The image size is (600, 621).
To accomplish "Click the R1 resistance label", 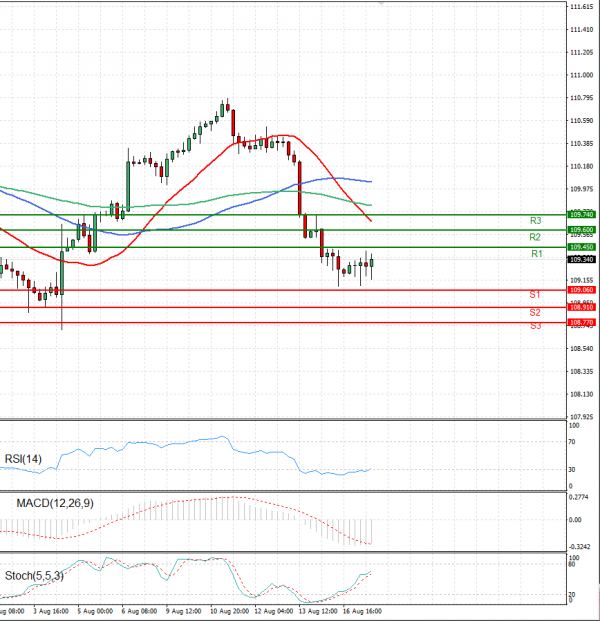I will point(537,254).
